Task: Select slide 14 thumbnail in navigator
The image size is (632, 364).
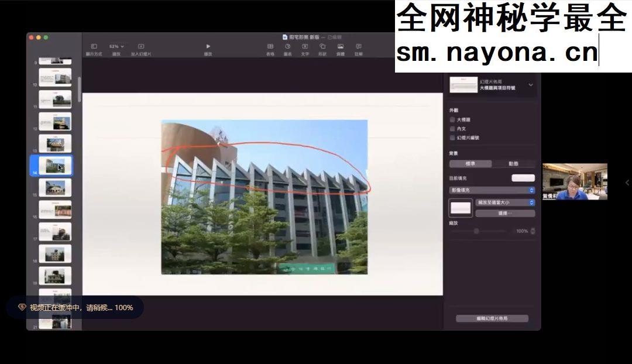Action: click(x=55, y=165)
